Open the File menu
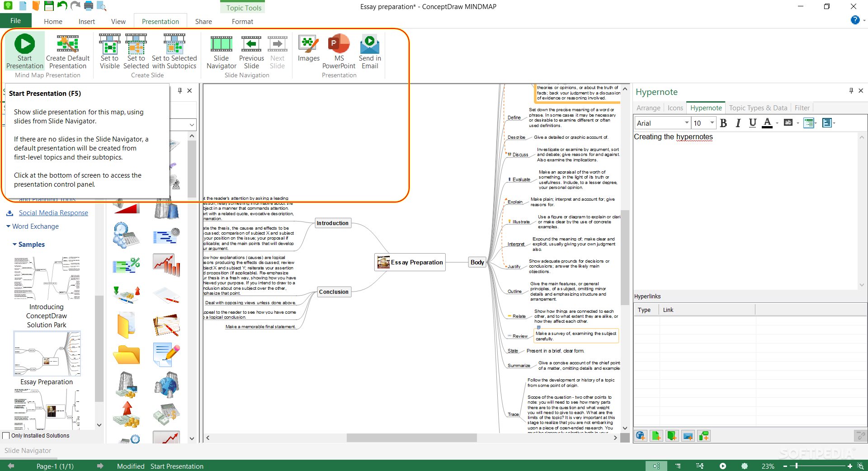This screenshot has height=471, width=868. tap(15, 21)
